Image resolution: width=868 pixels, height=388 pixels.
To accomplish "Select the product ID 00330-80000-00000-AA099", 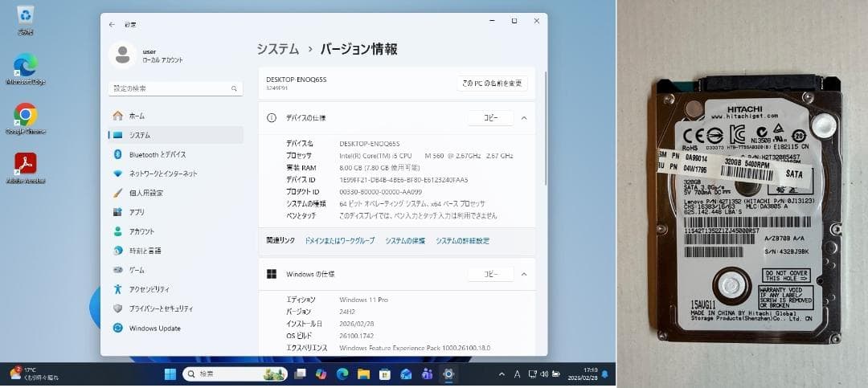I will tap(380, 191).
